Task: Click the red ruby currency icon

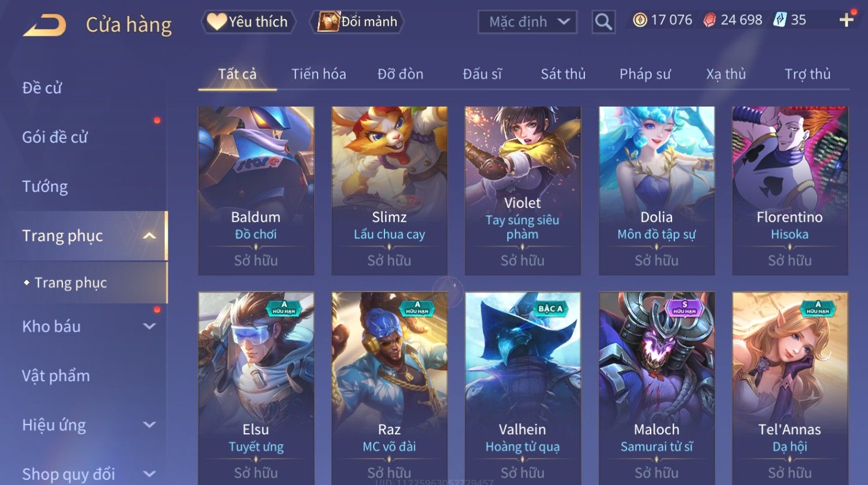Action: [x=710, y=20]
